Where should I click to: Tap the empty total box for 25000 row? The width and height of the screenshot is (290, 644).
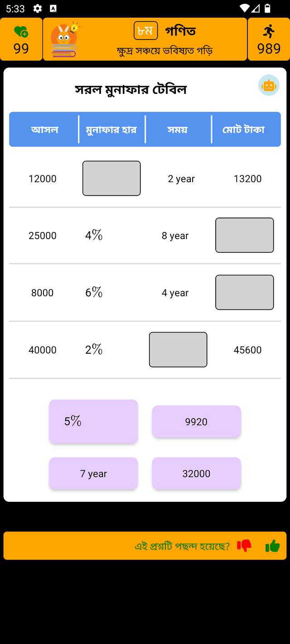tap(245, 235)
